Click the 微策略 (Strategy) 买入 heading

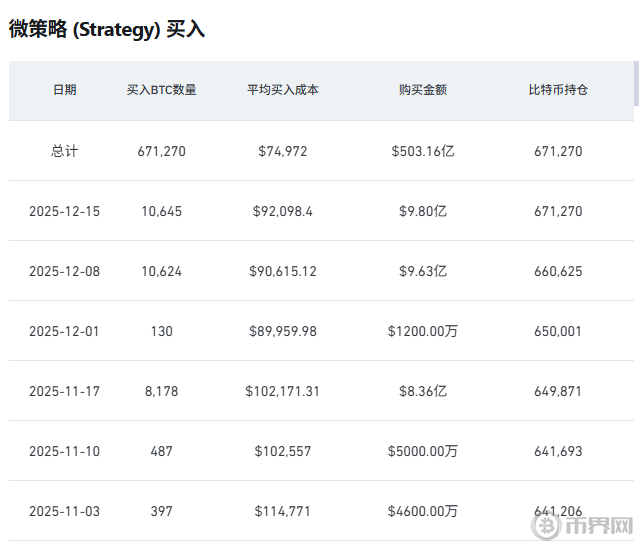[x=107, y=29]
